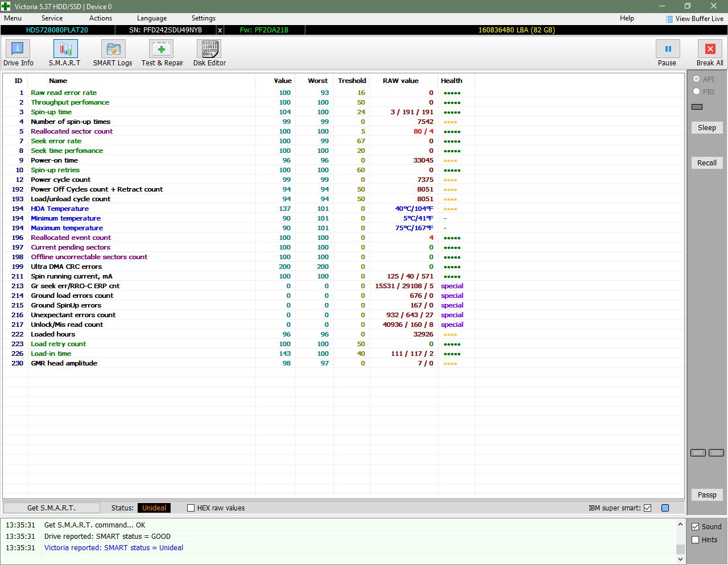Click the Recall button
The height and width of the screenshot is (565, 728).
coord(707,163)
